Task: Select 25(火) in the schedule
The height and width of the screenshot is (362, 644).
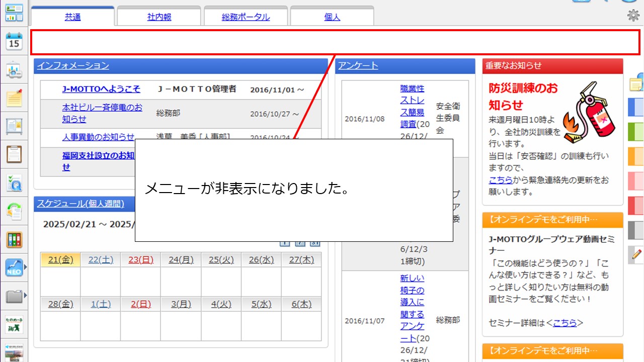Action: (x=221, y=259)
